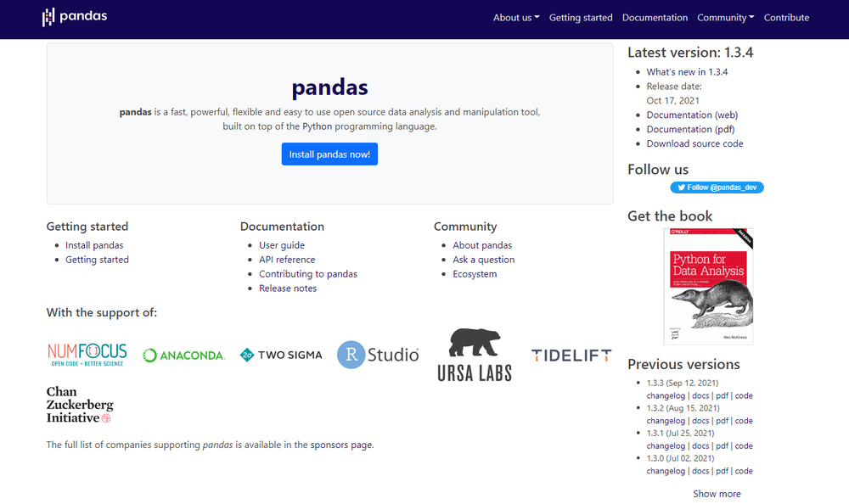Open the Release notes link
This screenshot has height=504, width=849.
point(288,288)
